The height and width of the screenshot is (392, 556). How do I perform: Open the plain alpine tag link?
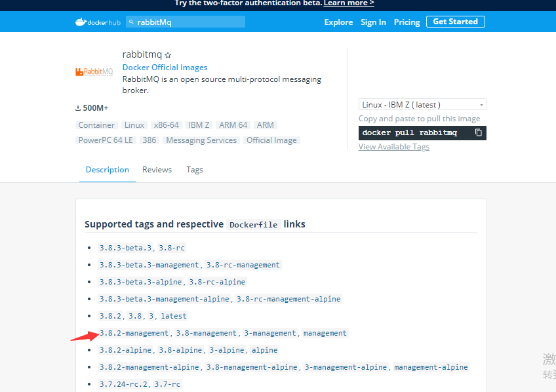pyautogui.click(x=264, y=350)
